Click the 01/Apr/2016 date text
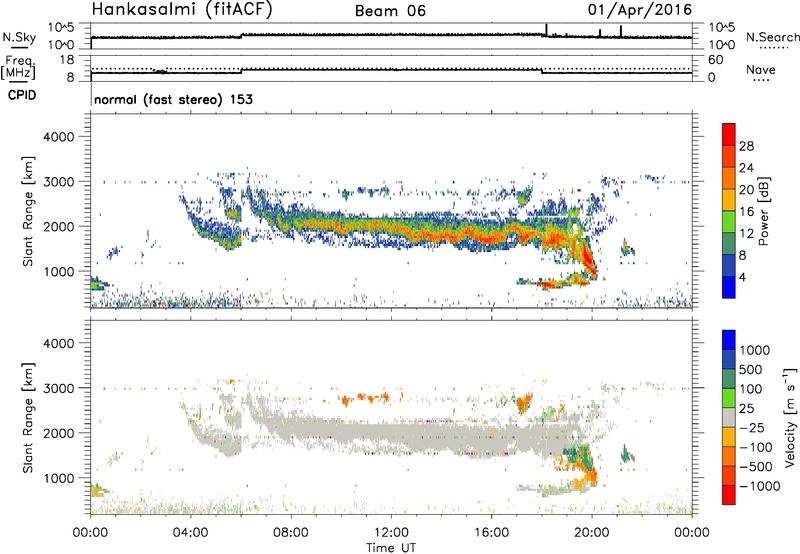Screen dimensions: 800x554 pyautogui.click(x=640, y=10)
